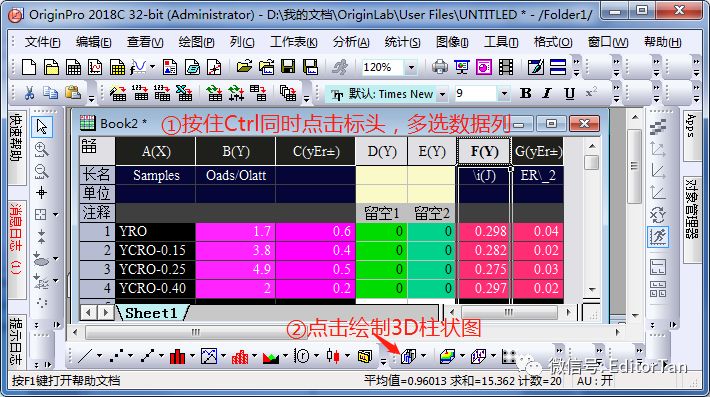The width and height of the screenshot is (710, 397).
Task: Open the 统计(S) menu
Action: click(x=402, y=42)
